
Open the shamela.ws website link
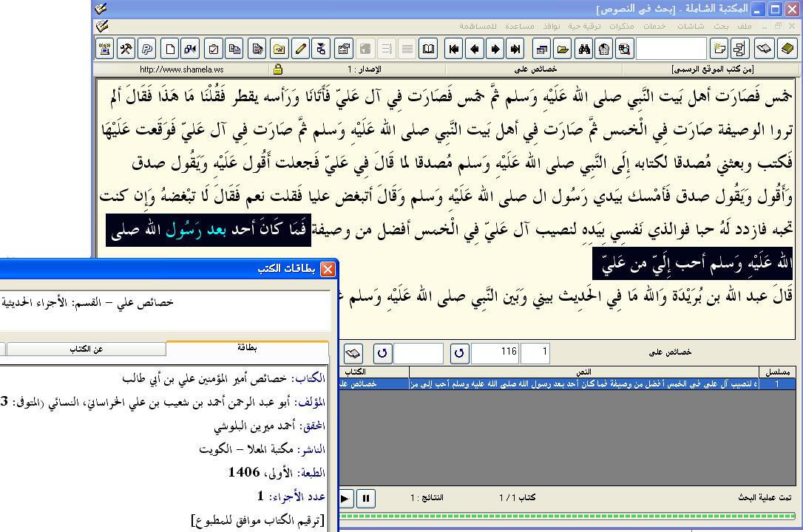coord(171,69)
